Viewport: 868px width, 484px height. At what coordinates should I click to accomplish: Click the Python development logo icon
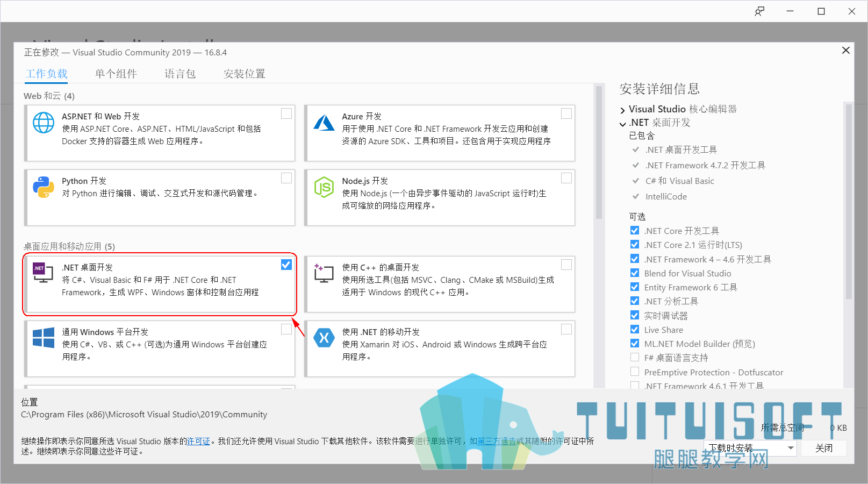44,187
